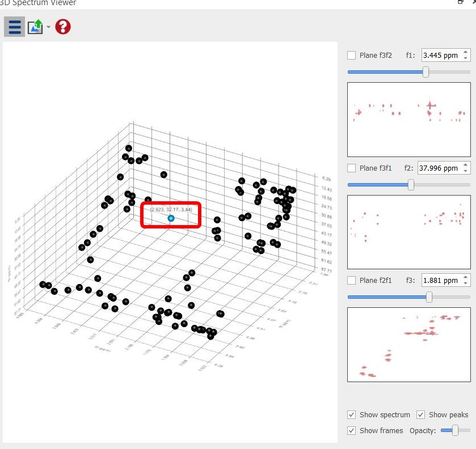Click the f1 plane position slider handle

pyautogui.click(x=426, y=72)
